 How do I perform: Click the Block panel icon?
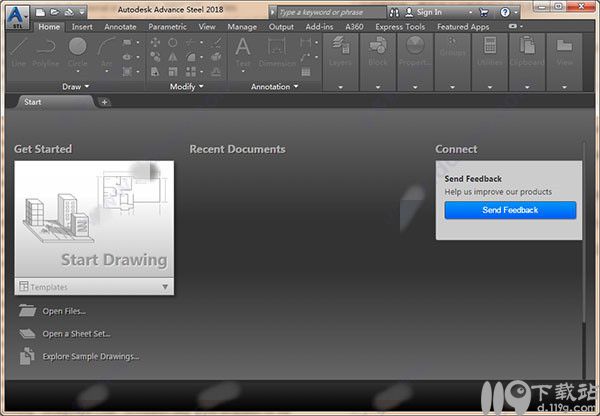(378, 46)
